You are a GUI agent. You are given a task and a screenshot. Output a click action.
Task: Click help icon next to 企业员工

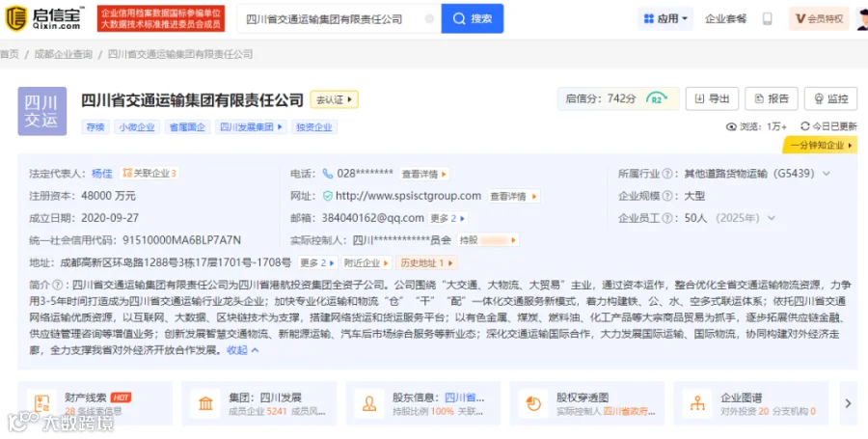[x=667, y=218]
